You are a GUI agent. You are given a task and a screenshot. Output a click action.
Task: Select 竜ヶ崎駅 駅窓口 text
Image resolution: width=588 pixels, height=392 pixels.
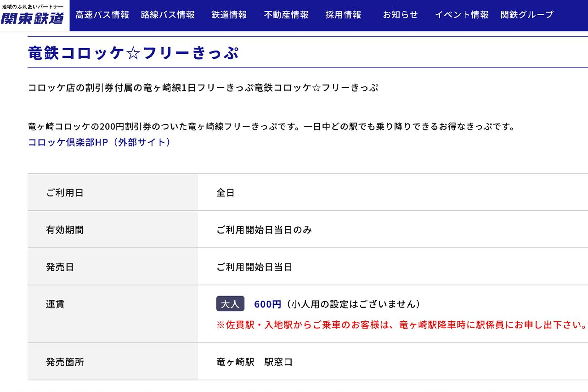tap(254, 362)
